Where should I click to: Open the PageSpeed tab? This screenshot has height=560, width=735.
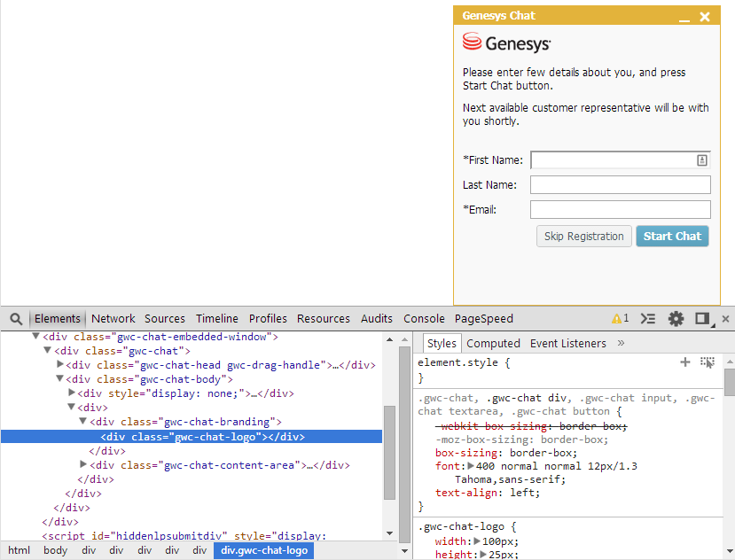[484, 319]
